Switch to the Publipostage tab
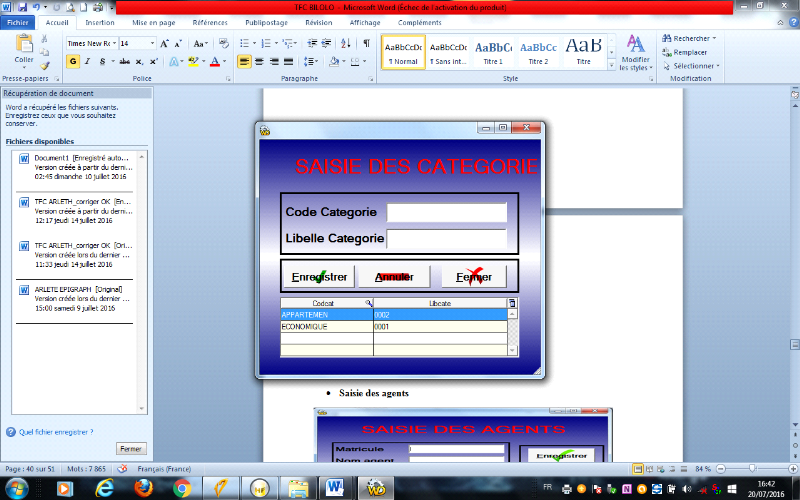Image resolution: width=800 pixels, height=500 pixels. coord(266,22)
